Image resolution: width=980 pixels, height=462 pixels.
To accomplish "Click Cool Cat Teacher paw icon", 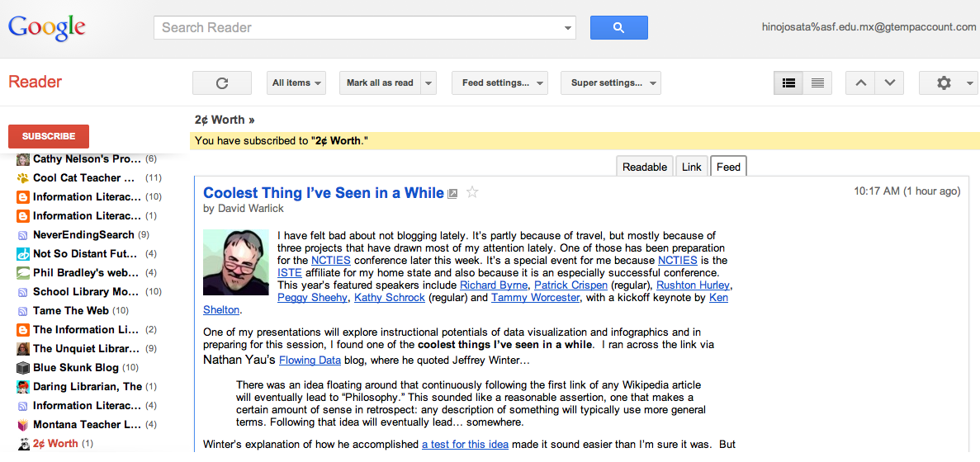I will (23, 178).
